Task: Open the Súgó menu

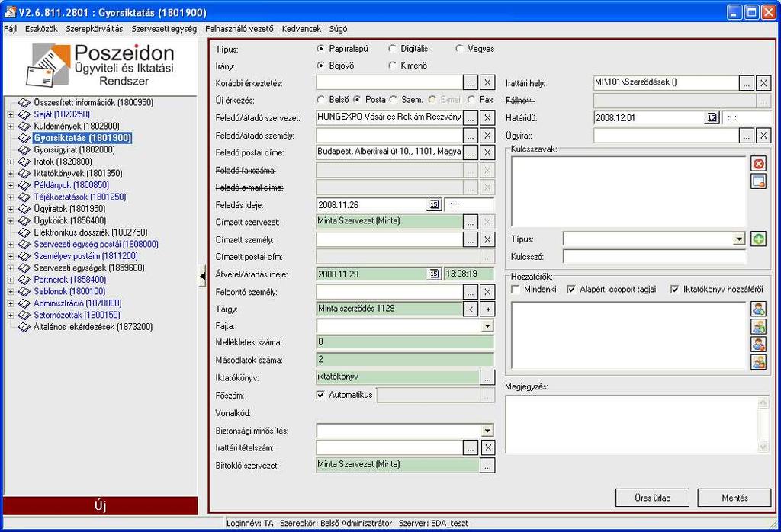Action: click(338, 29)
